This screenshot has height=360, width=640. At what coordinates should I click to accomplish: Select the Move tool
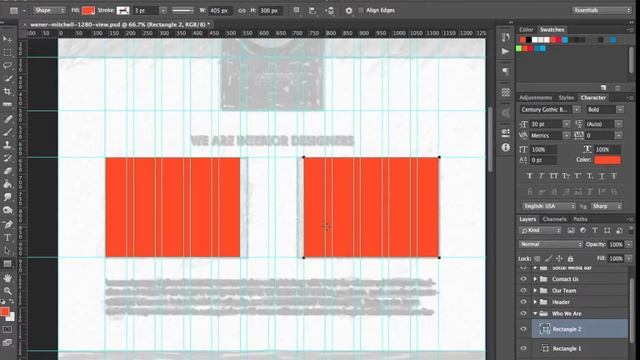tap(7, 40)
